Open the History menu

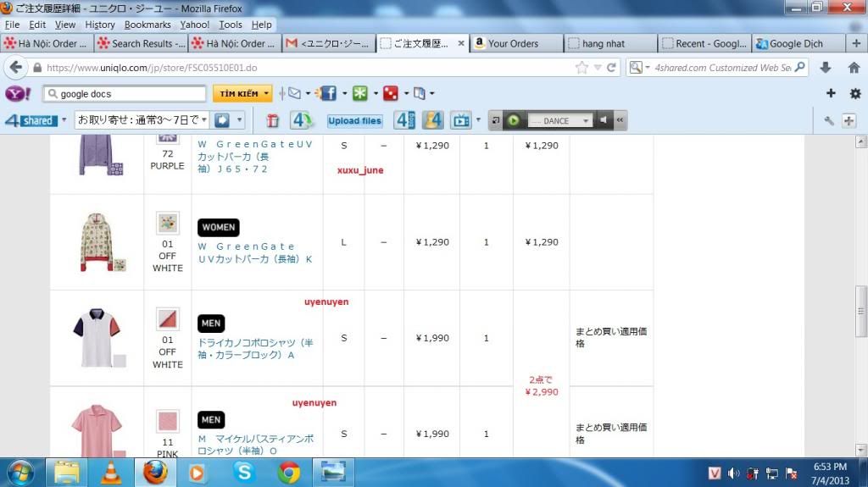pos(100,25)
